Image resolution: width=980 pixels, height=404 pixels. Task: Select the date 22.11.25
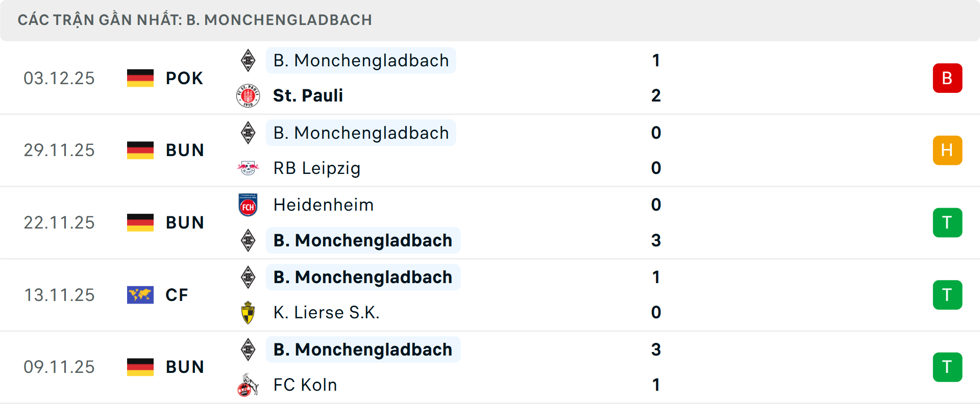pos(59,222)
